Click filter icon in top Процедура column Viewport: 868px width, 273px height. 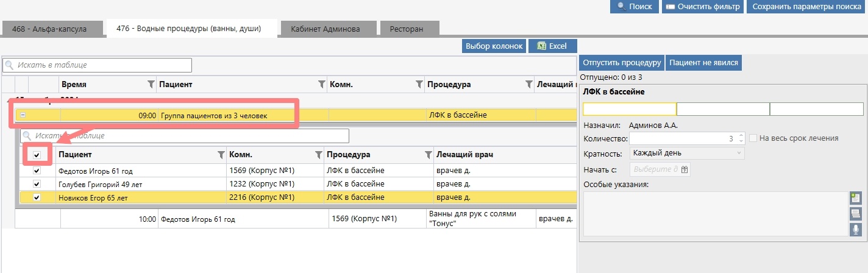[528, 85]
